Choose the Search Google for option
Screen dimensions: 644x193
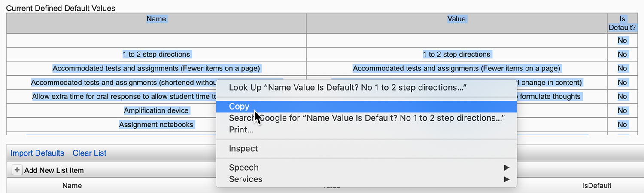coord(367,118)
